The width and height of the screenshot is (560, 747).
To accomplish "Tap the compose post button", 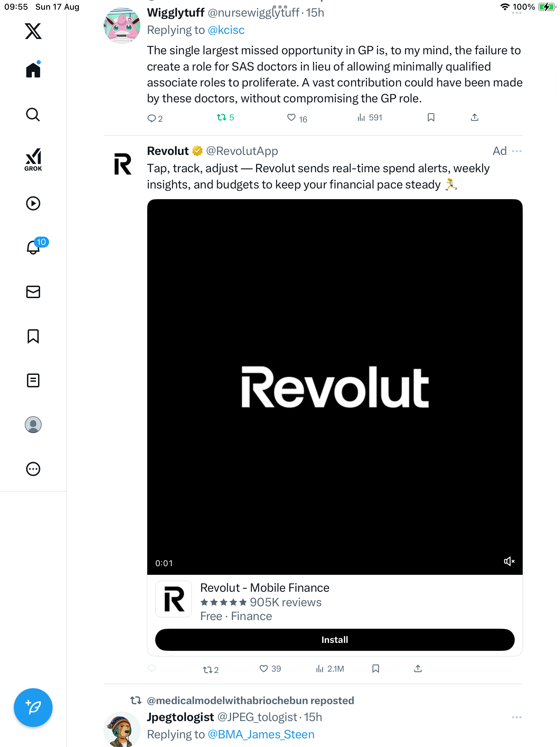I will 33,708.
